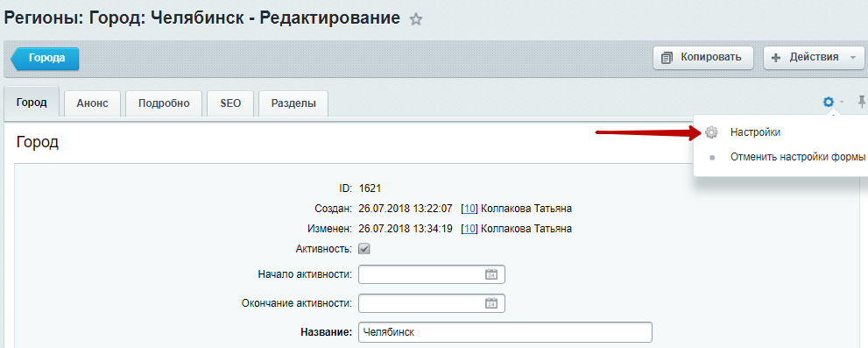The width and height of the screenshot is (868, 348).
Task: Switch to the Город tab
Action: pyautogui.click(x=32, y=103)
